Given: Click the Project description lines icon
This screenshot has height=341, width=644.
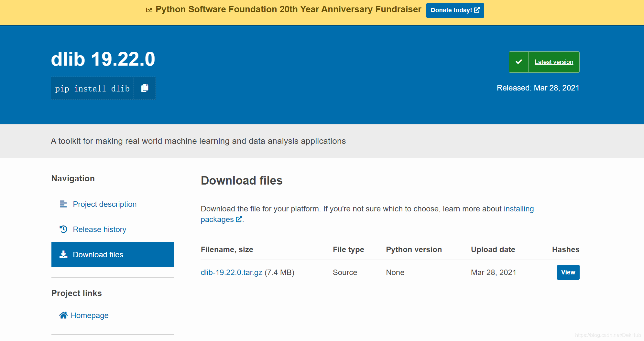Looking at the screenshot, I should [x=63, y=204].
